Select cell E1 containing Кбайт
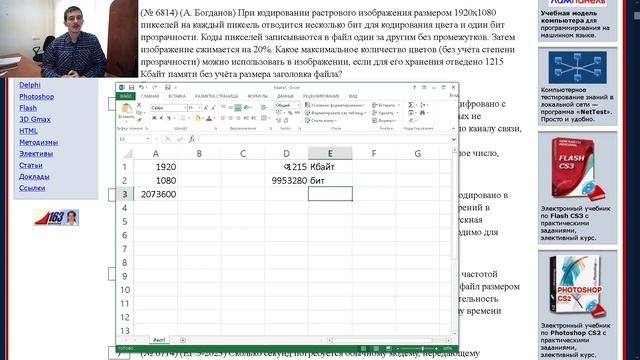This screenshot has height=360, width=640. (330, 167)
